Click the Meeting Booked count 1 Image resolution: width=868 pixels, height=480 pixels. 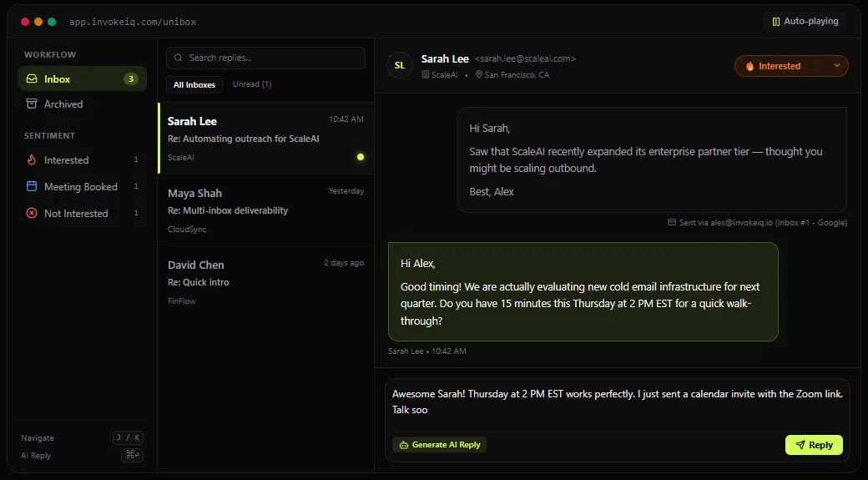coord(136,186)
